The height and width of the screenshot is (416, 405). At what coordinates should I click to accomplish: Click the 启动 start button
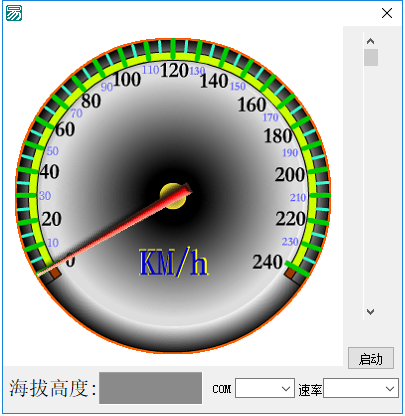coord(371,358)
